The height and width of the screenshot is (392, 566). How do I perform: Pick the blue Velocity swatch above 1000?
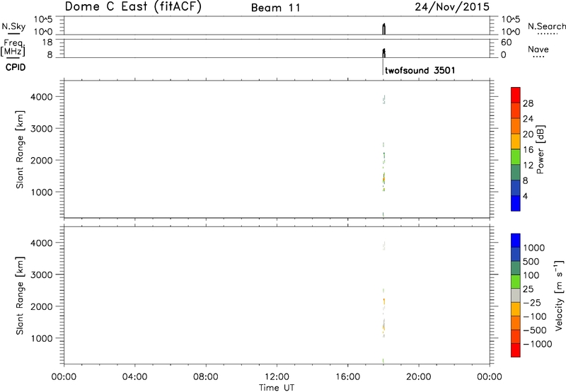516,241
